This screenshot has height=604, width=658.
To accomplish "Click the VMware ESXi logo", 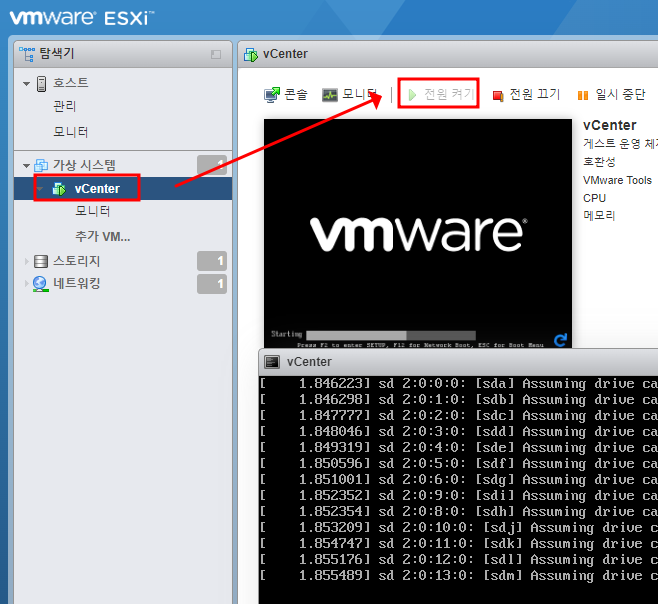I will click(x=82, y=18).
